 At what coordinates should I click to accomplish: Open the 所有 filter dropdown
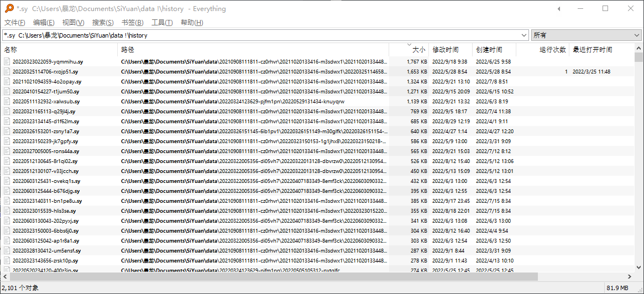(x=586, y=35)
